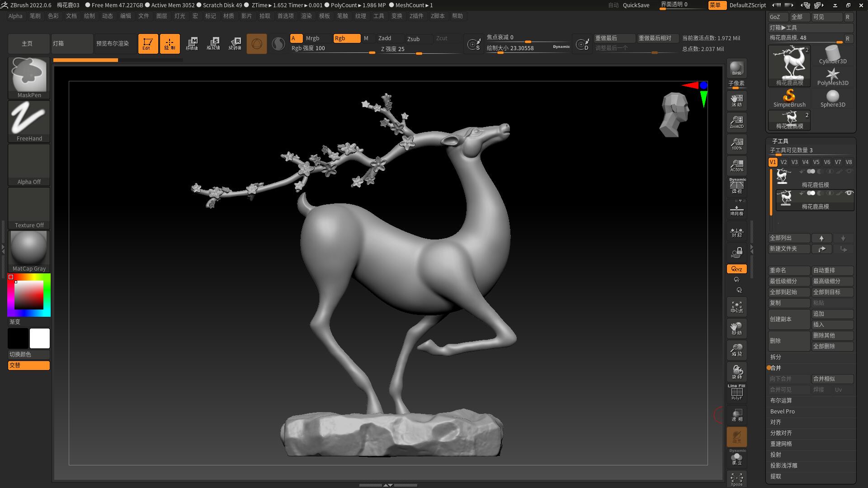Open the 菜单 dropdown
This screenshot has width=868, height=488.
[717, 5]
